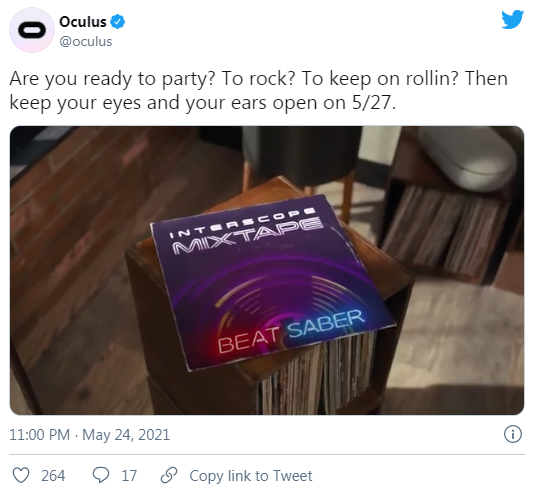
Task: Click the May 24, 2021 date
Action: click(126, 435)
